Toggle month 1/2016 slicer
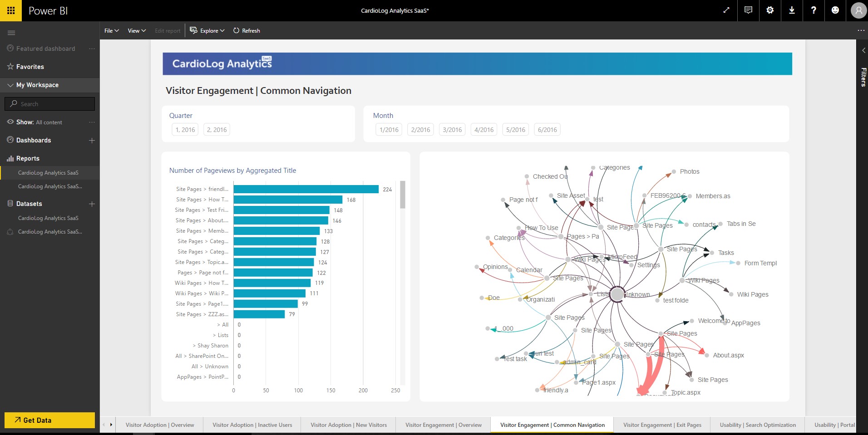 [389, 130]
